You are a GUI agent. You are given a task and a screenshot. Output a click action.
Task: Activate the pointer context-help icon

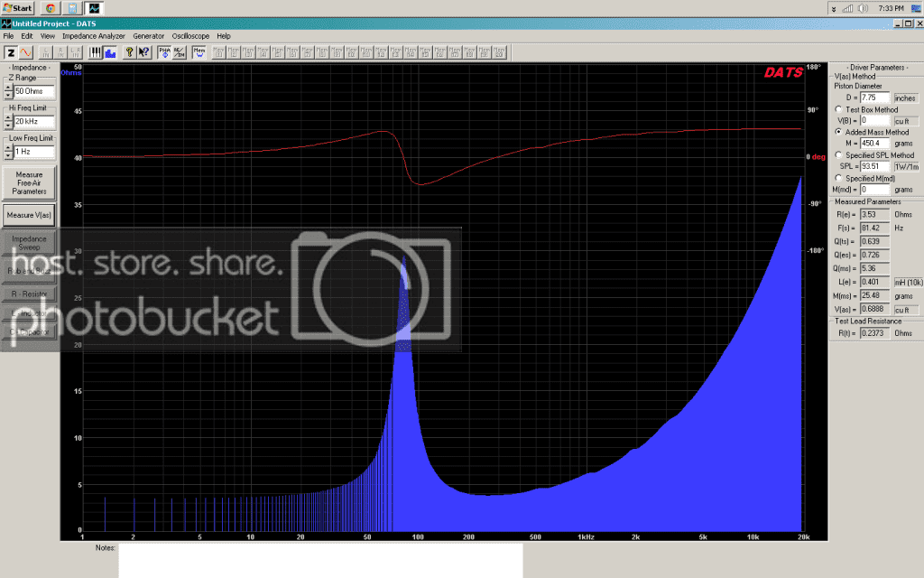tap(143, 52)
